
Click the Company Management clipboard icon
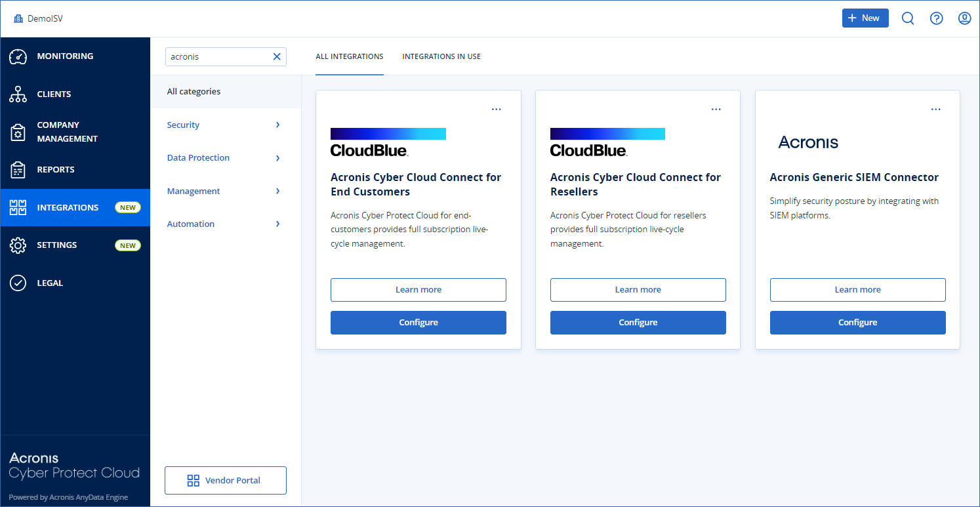(18, 132)
